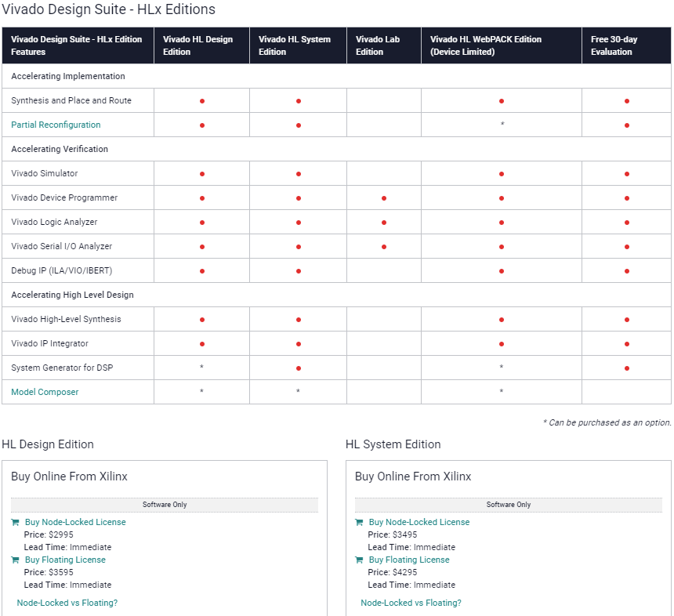Click the Synthesis and Place and Route row label
The width and height of the screenshot is (674, 616).
71,100
